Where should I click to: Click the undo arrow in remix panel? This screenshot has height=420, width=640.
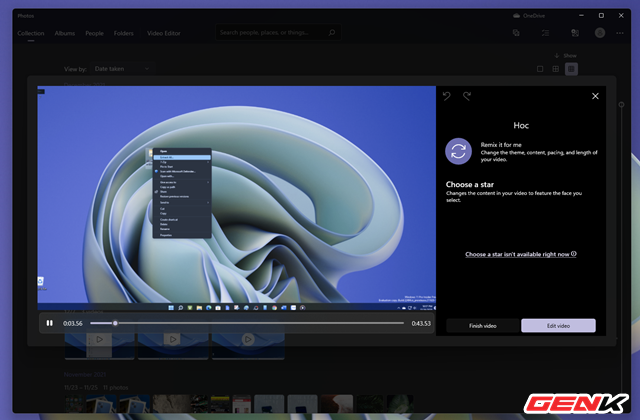pyautogui.click(x=447, y=96)
